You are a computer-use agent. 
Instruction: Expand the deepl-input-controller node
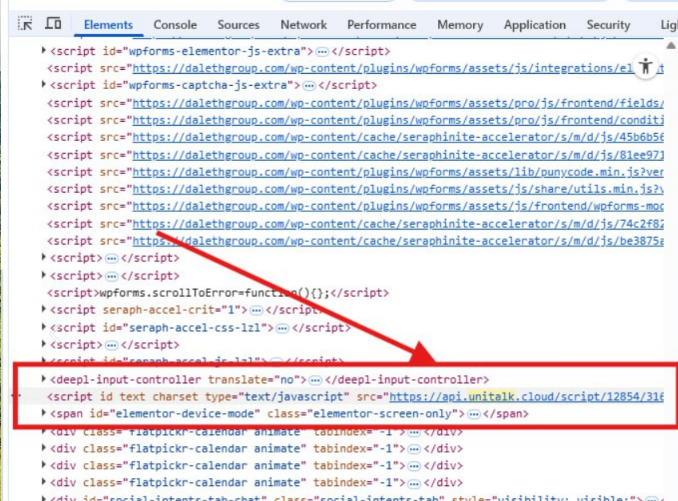44,379
